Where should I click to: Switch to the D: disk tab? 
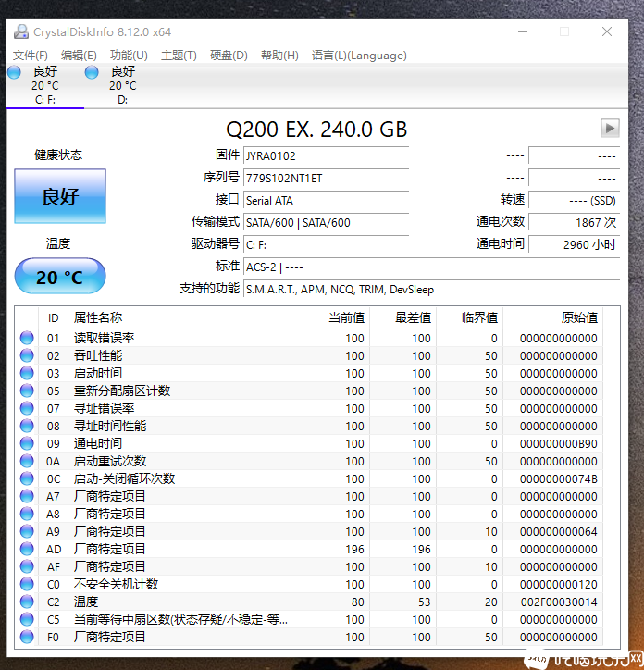123,86
